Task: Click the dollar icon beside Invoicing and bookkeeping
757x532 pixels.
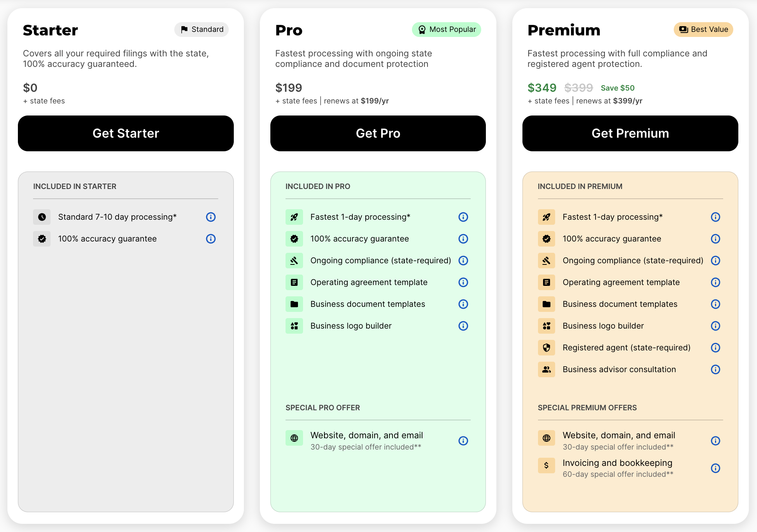Action: pos(547,465)
